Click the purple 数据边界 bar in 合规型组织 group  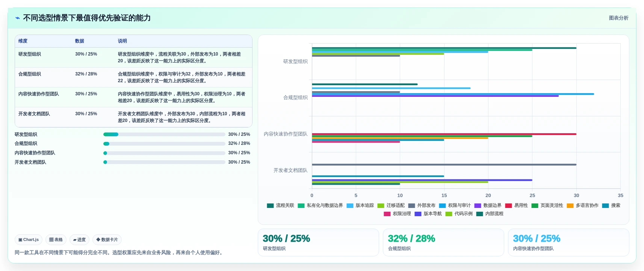pyautogui.click(x=435, y=96)
